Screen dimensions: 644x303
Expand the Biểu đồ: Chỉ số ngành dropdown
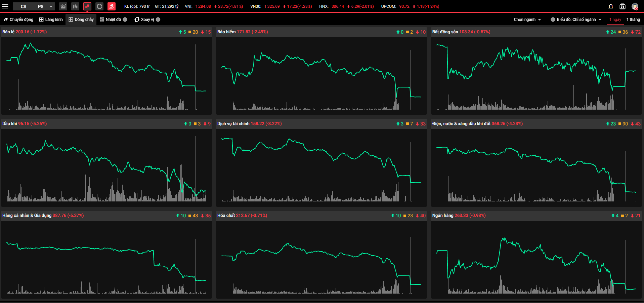click(x=576, y=20)
